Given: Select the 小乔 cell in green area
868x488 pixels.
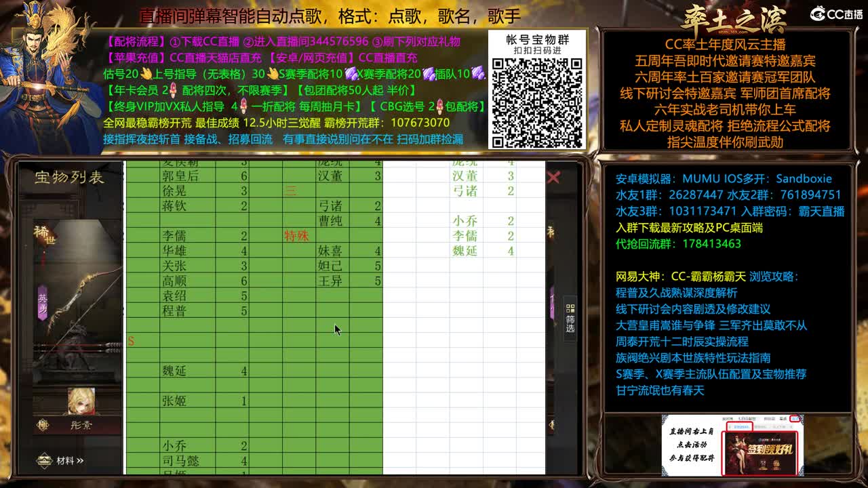Looking at the screenshot, I should point(187,446).
